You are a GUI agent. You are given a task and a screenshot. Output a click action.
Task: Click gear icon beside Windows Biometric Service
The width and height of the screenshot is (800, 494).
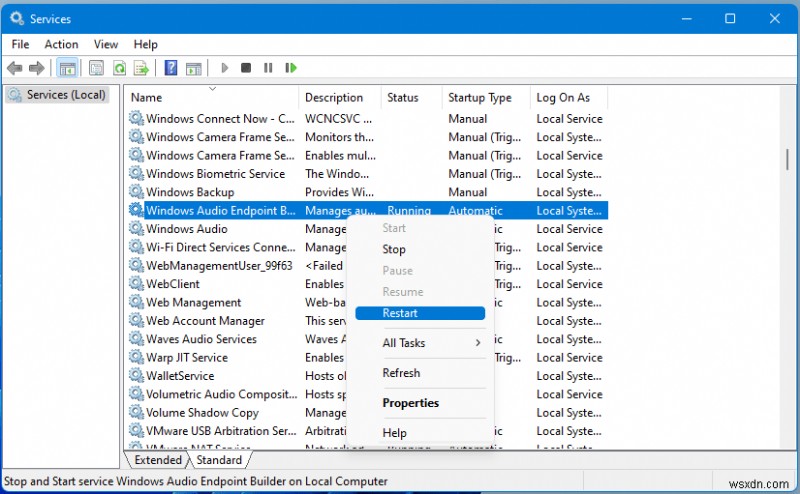coord(136,174)
